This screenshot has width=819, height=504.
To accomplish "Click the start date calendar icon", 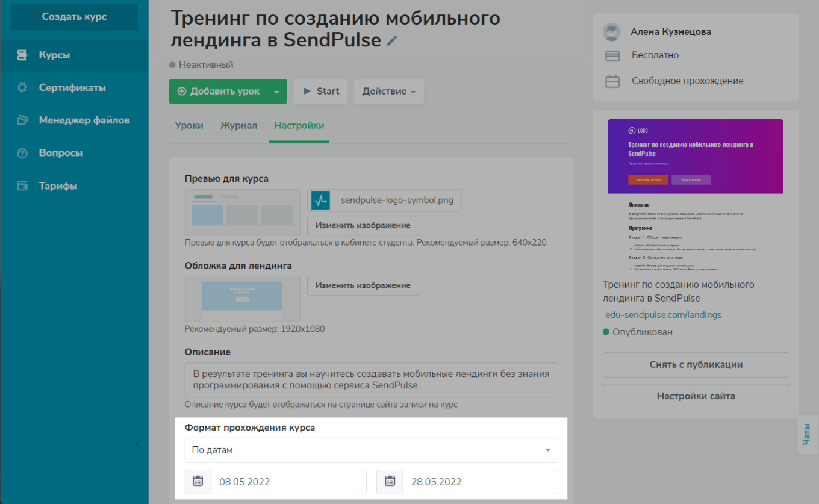I will point(198,482).
